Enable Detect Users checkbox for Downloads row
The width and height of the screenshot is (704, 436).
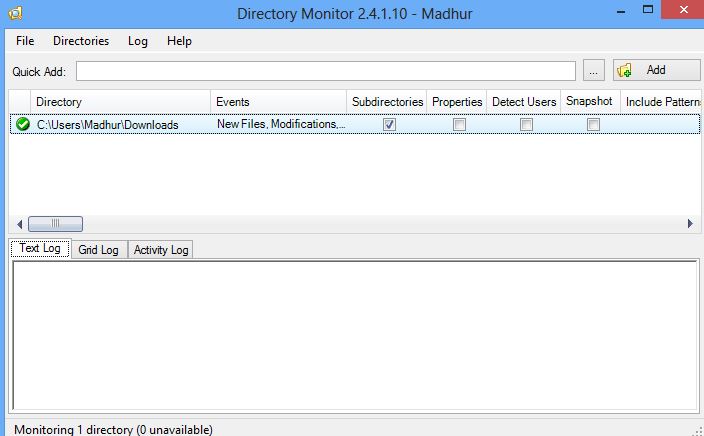(526, 124)
